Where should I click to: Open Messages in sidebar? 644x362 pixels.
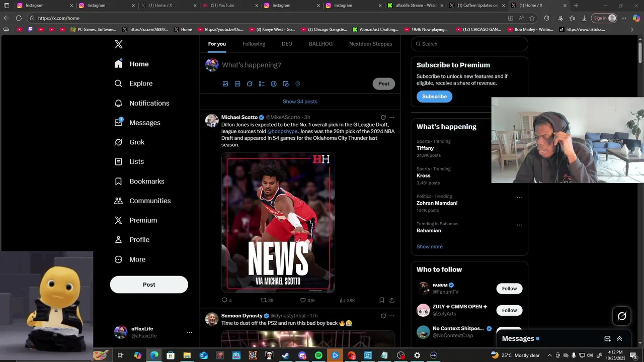coord(137,123)
